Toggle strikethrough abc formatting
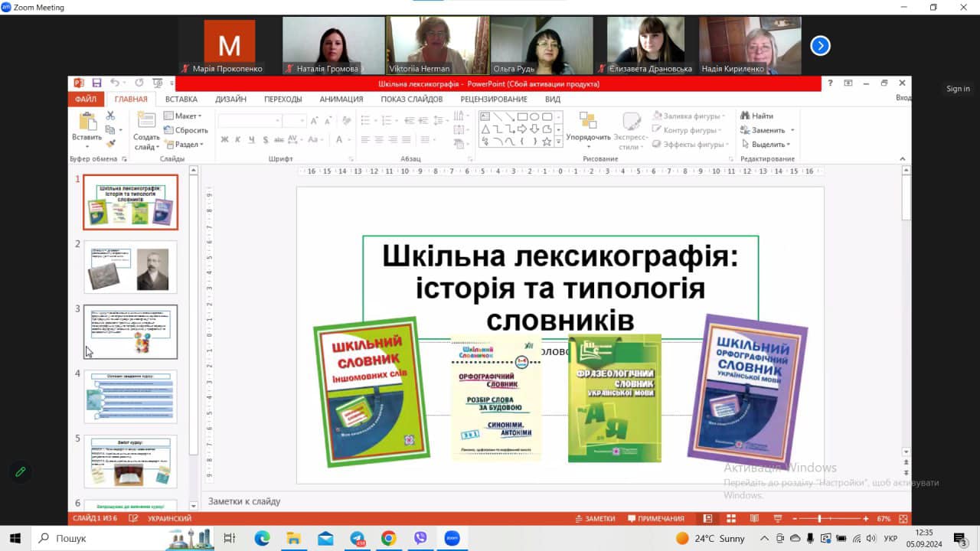 tap(280, 139)
